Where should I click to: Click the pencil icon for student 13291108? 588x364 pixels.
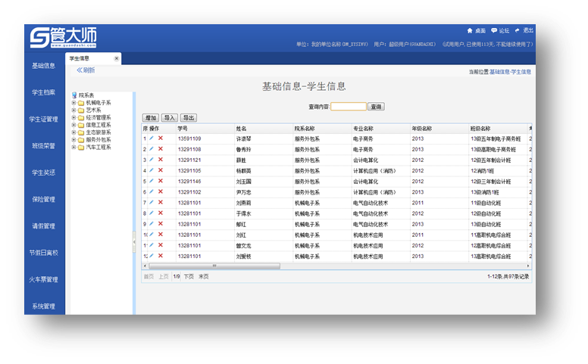pyautogui.click(x=152, y=149)
